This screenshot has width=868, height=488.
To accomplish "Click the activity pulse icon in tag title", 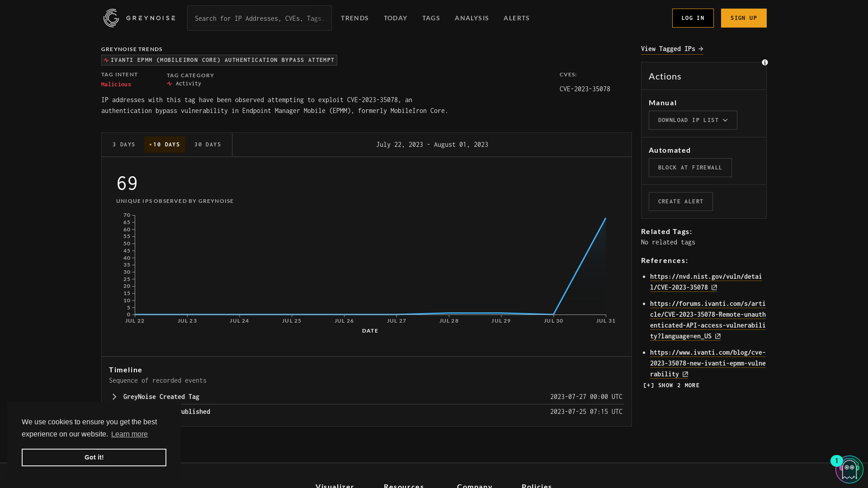I will [106, 60].
